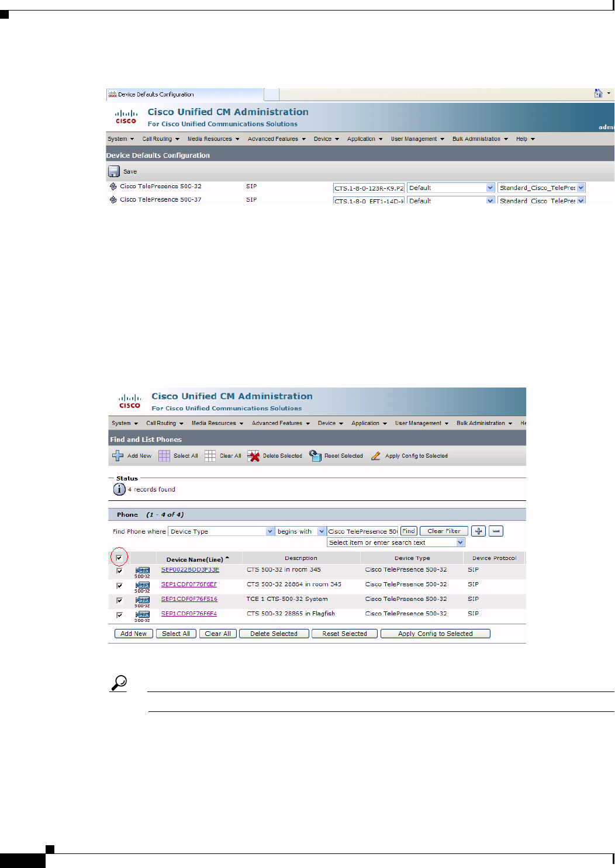615x868 pixels.
Task: Click the minus icon to remove search criteria
Action: [x=496, y=531]
